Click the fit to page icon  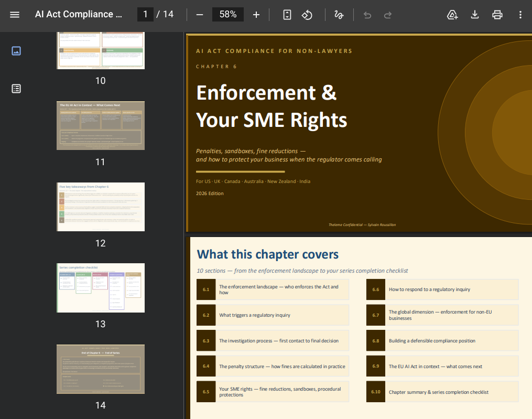(x=287, y=15)
